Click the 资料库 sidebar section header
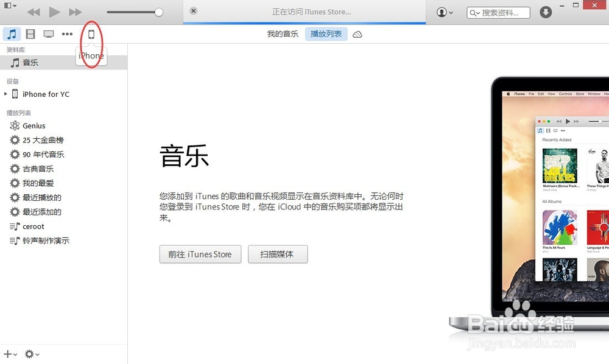The width and height of the screenshot is (609, 364). (x=16, y=50)
